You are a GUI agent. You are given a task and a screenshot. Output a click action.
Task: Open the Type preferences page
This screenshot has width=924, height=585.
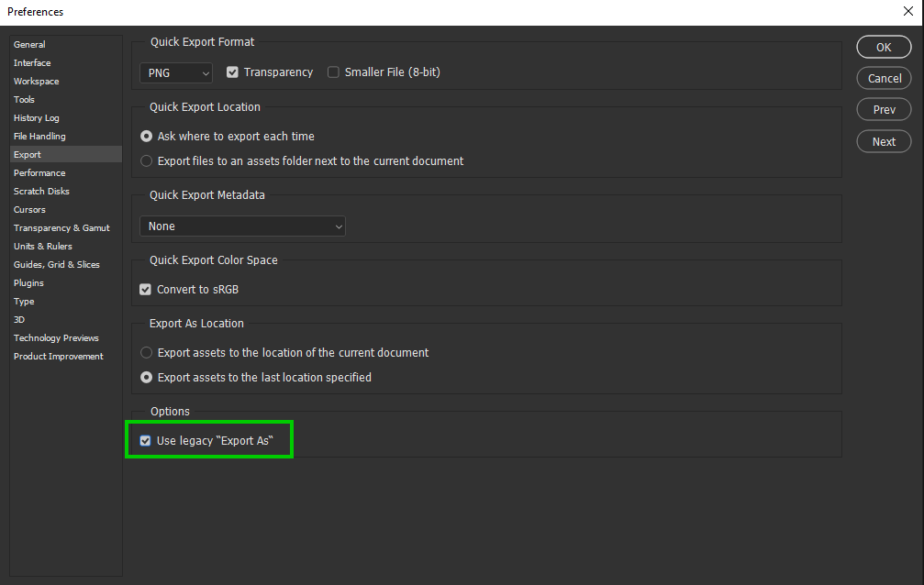click(x=23, y=301)
